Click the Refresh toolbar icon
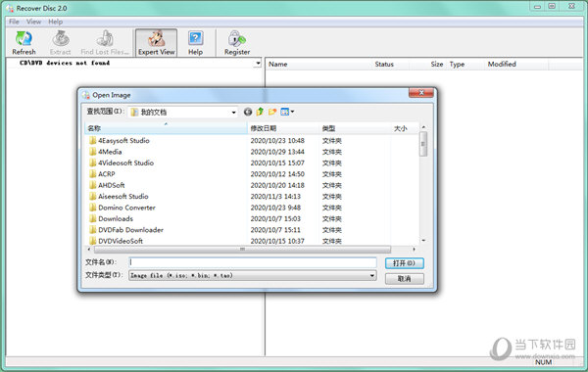588x372 pixels. pyautogui.click(x=24, y=38)
